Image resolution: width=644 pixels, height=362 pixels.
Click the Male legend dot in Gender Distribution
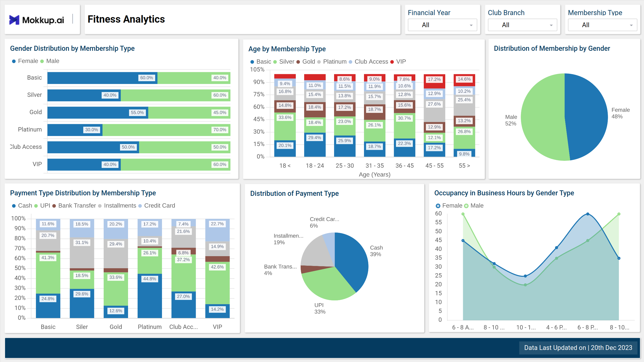(x=42, y=61)
